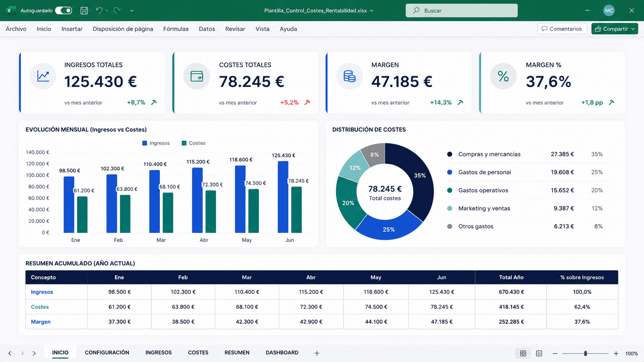Click the red up arrow beside +5,2%
The image size is (644, 362).
pyautogui.click(x=307, y=102)
